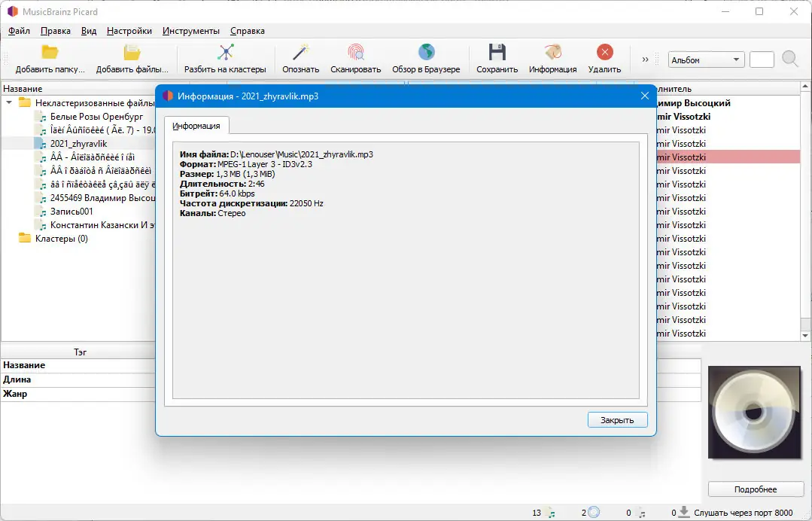
Task: Click the Cluster (Разбить на кластеры) icon
Action: pyautogui.click(x=225, y=52)
